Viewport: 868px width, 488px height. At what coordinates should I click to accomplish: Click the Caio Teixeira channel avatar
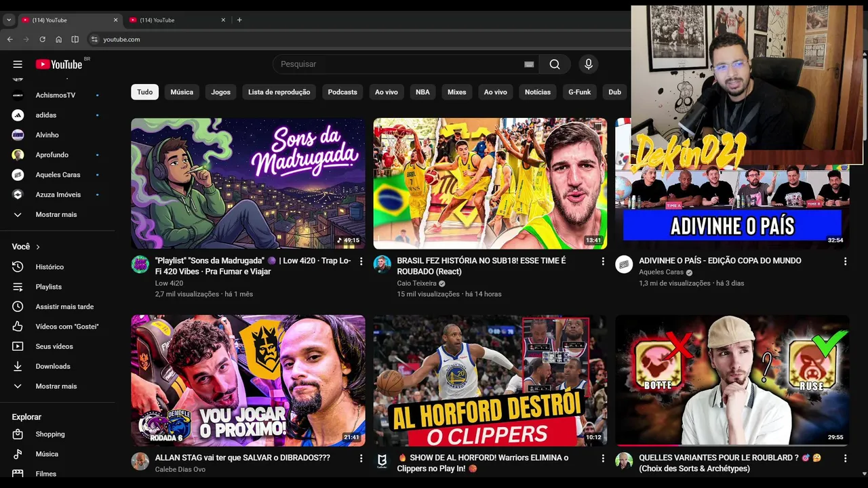click(382, 264)
